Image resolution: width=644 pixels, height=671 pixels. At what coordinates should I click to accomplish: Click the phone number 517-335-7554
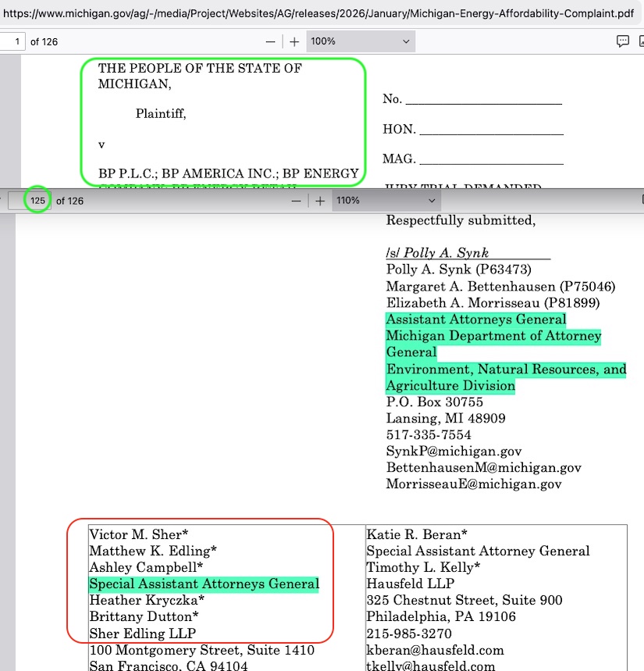(429, 435)
